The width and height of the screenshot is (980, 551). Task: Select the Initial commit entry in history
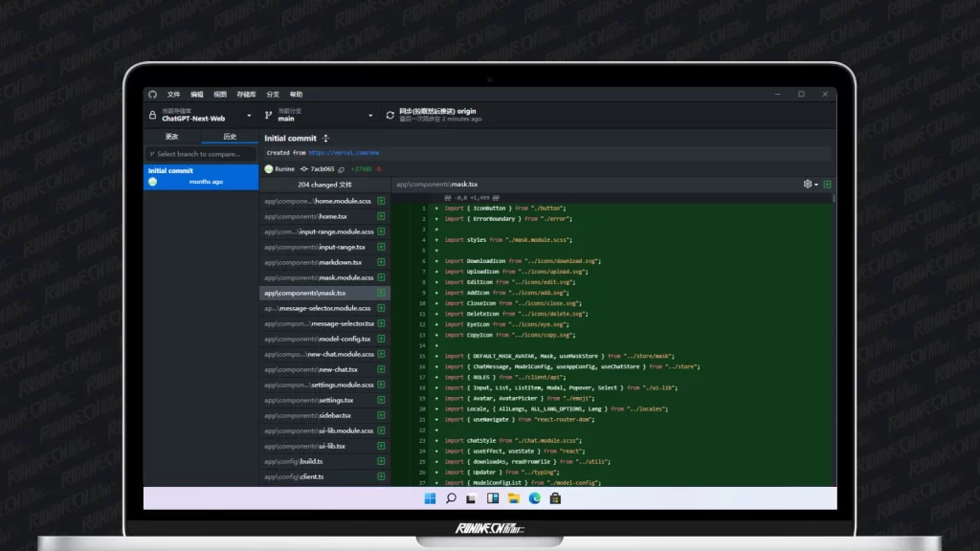tap(201, 176)
